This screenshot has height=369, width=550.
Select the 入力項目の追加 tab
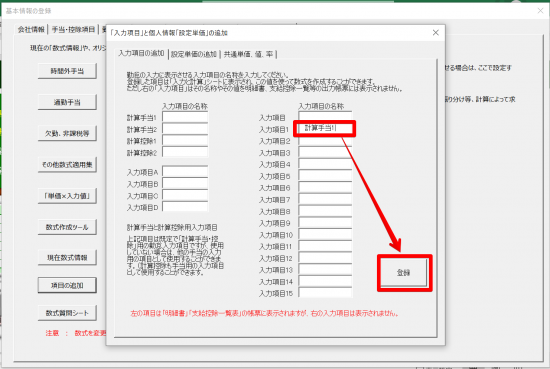click(141, 53)
